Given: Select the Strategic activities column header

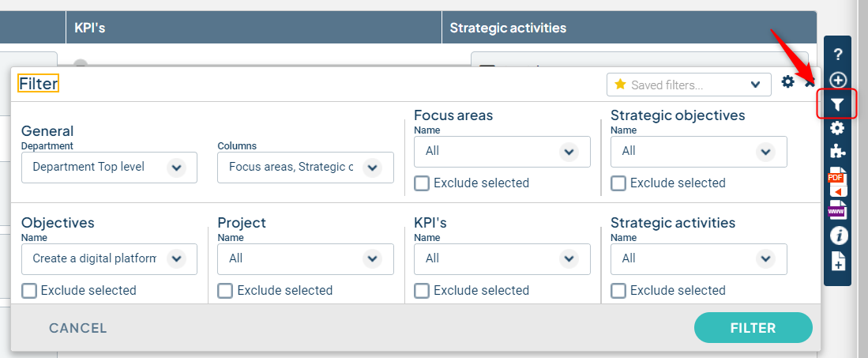Looking at the screenshot, I should pyautogui.click(x=508, y=28).
